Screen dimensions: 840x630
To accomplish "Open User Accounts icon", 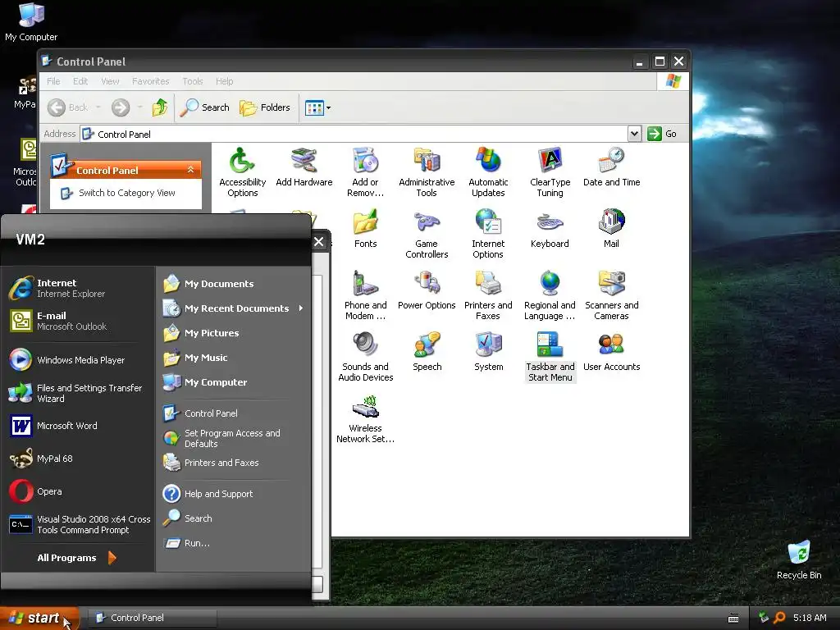I will [611, 352].
